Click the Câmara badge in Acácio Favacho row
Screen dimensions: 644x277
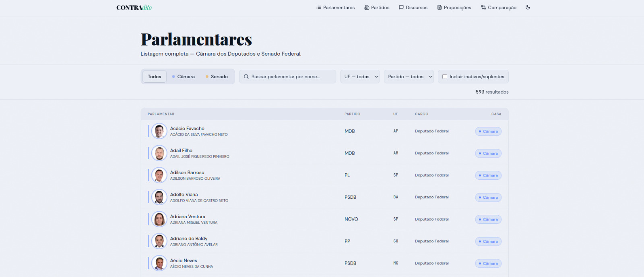click(488, 131)
